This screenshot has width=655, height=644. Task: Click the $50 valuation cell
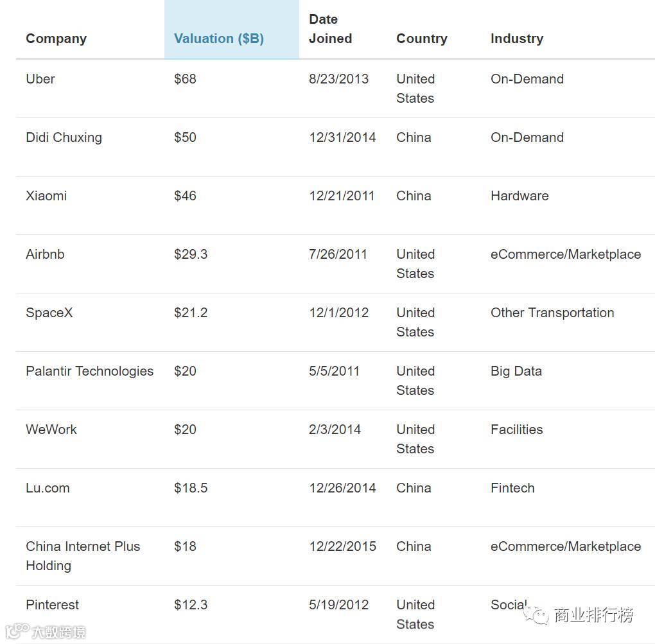click(x=185, y=137)
